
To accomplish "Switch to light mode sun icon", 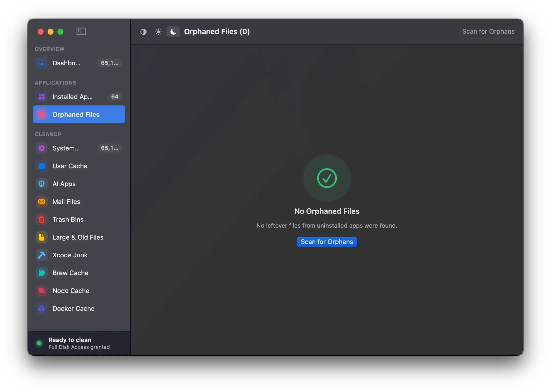I will click(x=158, y=32).
